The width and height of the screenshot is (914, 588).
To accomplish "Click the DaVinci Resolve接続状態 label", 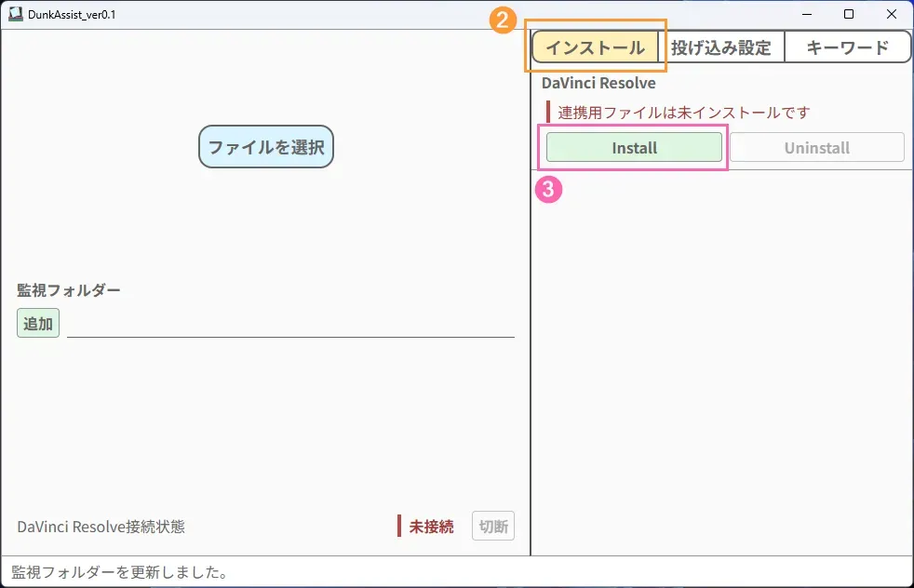I will [x=101, y=527].
